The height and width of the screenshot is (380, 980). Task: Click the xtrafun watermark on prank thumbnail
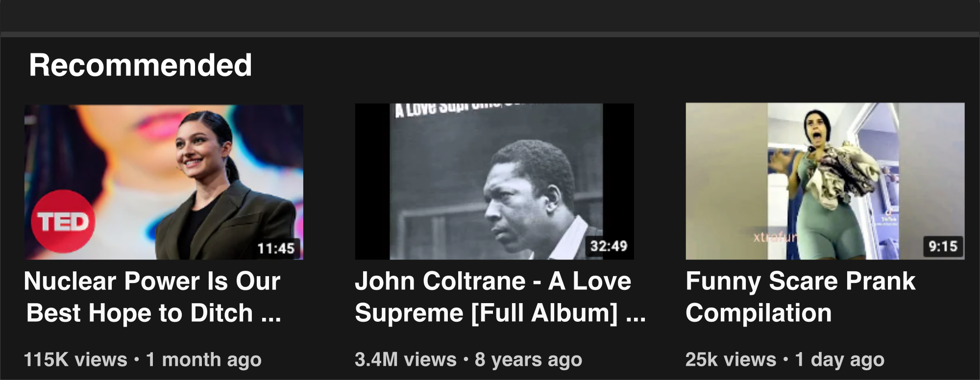(x=775, y=237)
